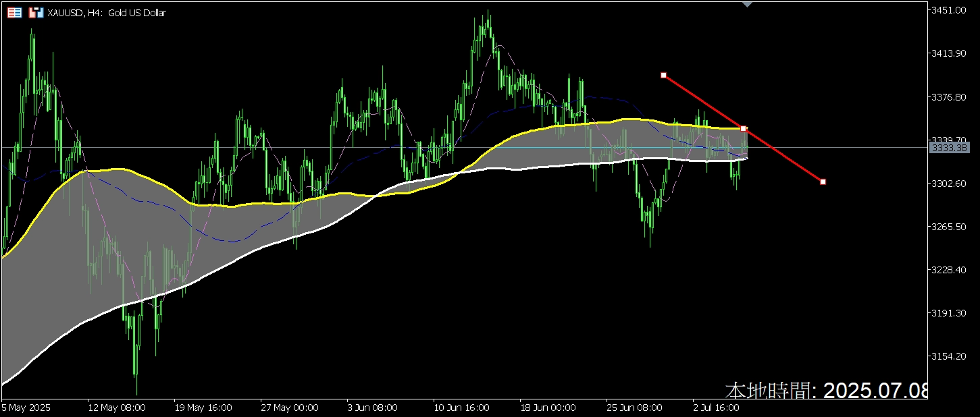Image resolution: width=980 pixels, height=417 pixels.
Task: Click the 10 Jun 16:00 time label
Action: point(463,408)
